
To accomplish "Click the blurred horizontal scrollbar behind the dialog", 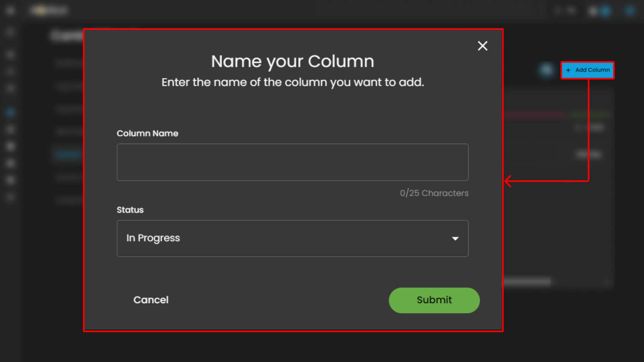I will (x=527, y=282).
